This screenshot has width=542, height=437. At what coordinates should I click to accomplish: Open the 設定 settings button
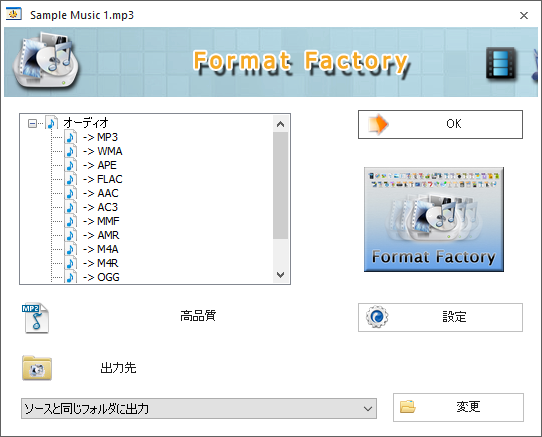[x=440, y=317]
